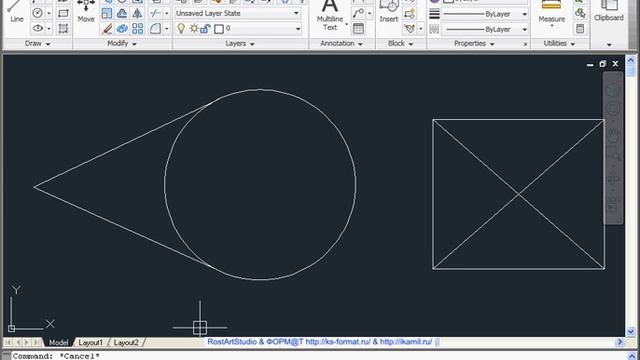Open the Quick Calculator icon in Utilities
The image size is (640, 360).
click(580, 29)
